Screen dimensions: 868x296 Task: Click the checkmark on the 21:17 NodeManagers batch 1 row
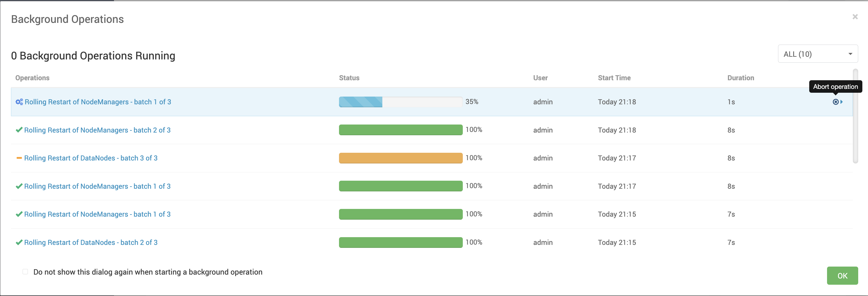tap(19, 186)
